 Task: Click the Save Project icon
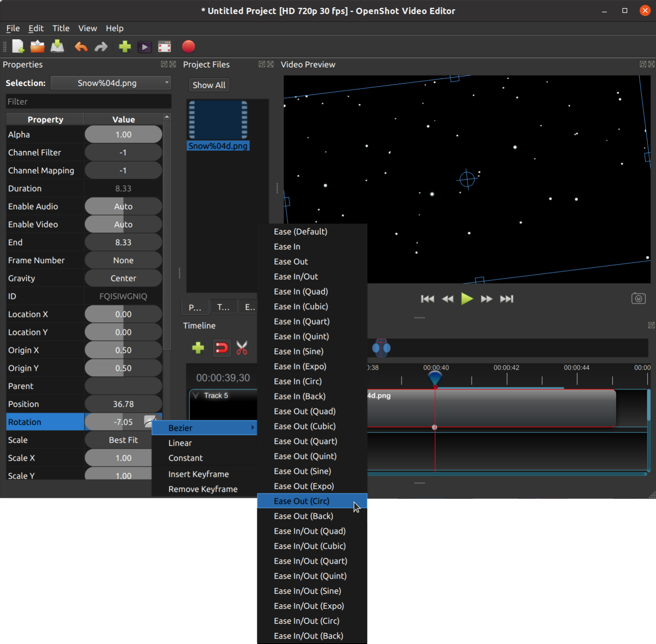57,46
